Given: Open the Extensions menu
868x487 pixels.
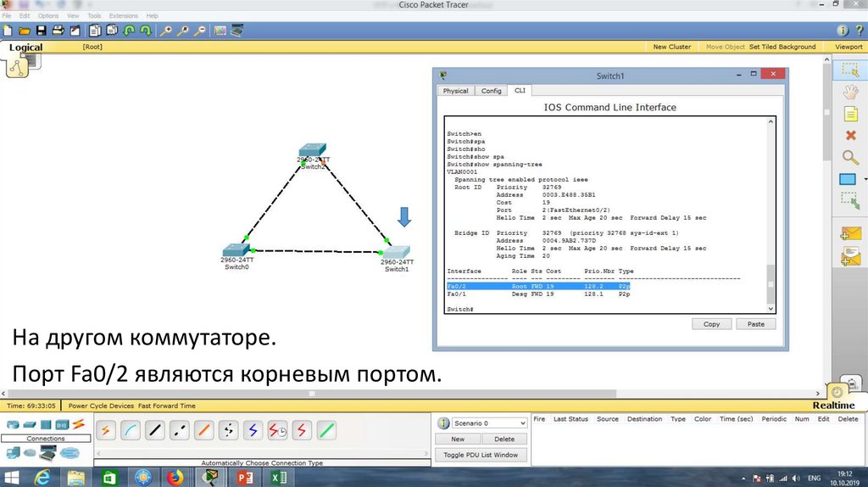Looking at the screenshot, I should (x=124, y=16).
